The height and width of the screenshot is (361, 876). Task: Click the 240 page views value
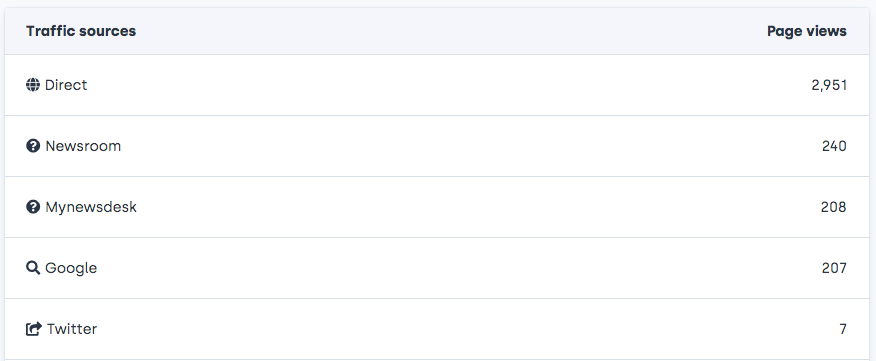[x=834, y=146]
